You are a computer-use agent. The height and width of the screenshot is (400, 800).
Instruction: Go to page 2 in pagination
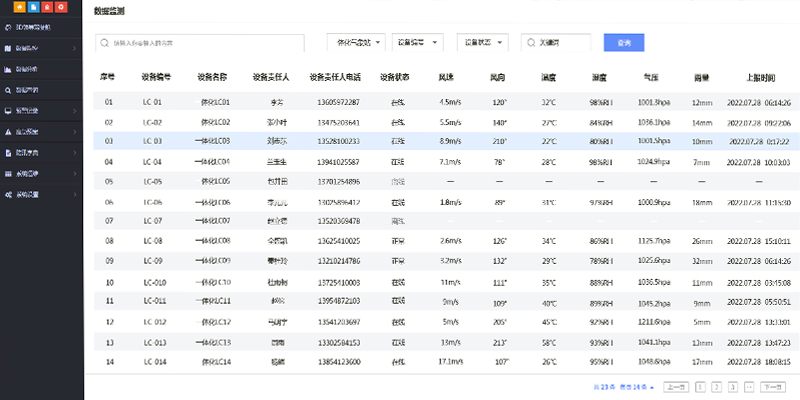pos(717,386)
